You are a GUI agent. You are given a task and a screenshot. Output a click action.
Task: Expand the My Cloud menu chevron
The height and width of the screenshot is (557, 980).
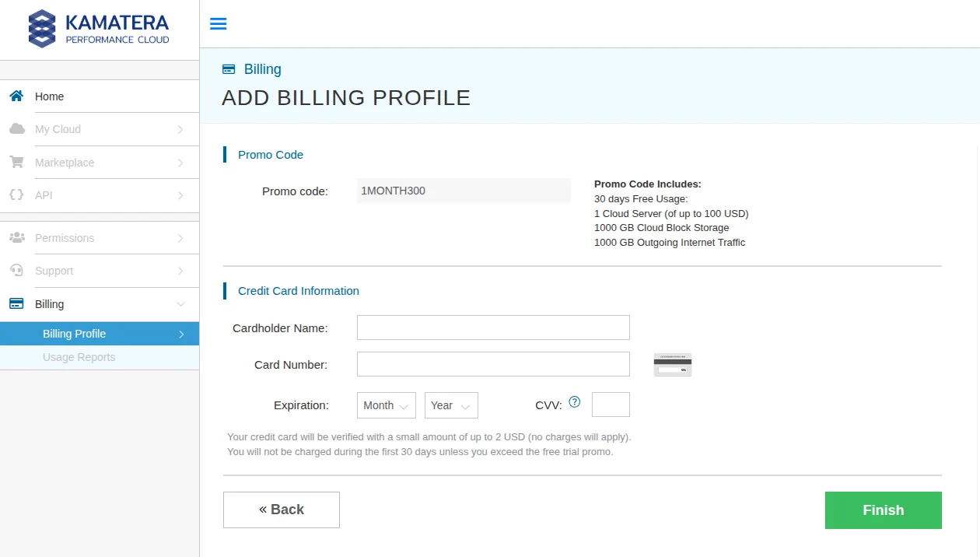coord(180,129)
